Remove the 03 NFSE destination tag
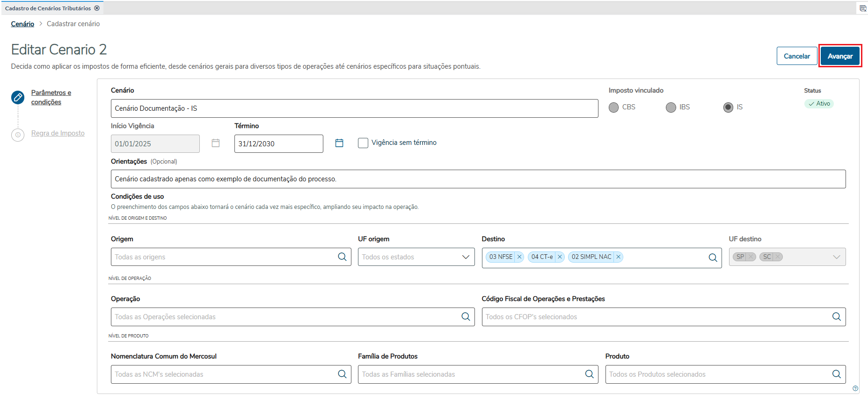This screenshot has height=401, width=868. [519, 257]
